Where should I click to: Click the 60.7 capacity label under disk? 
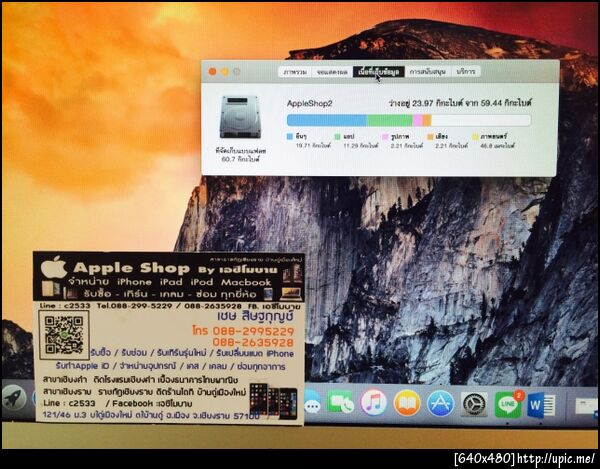tap(240, 159)
